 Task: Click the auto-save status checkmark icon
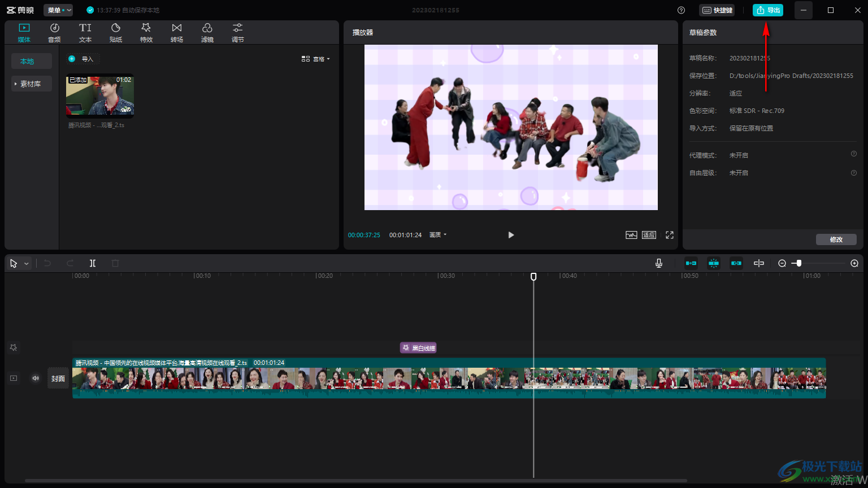(x=90, y=10)
